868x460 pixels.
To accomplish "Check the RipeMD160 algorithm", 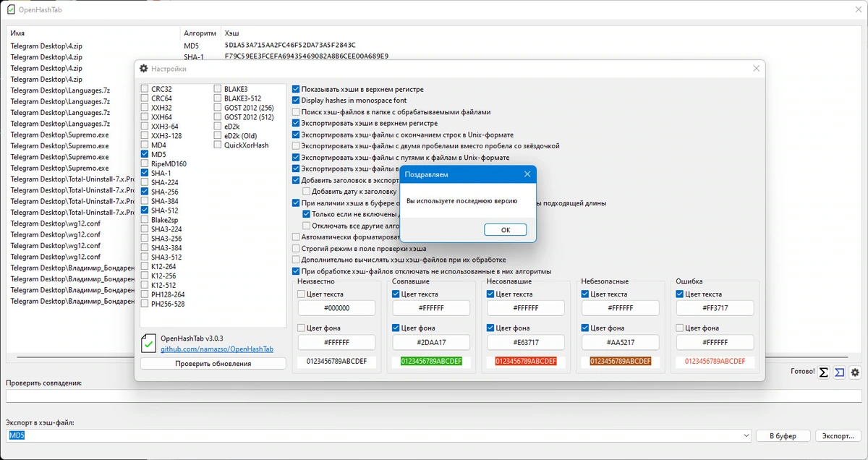I will 145,164.
